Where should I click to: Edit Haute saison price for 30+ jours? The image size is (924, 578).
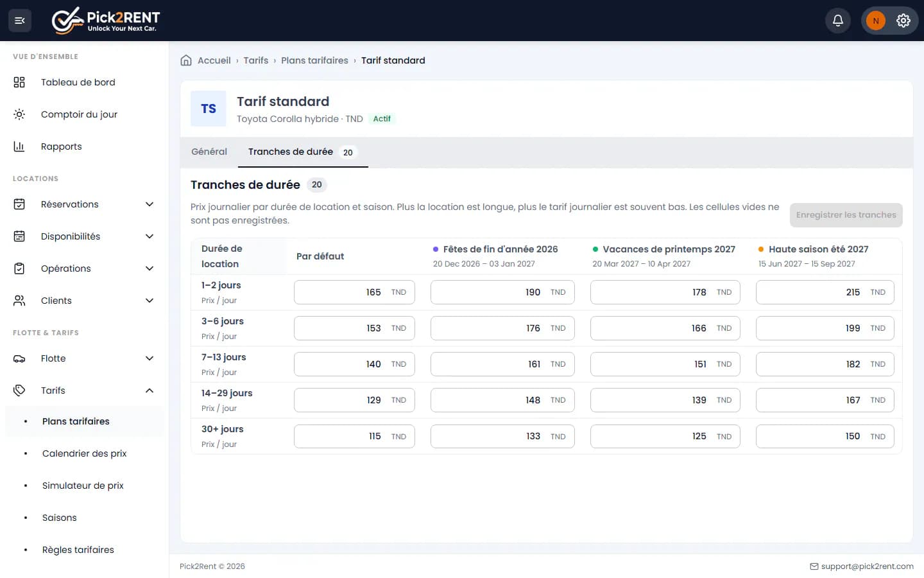point(825,436)
